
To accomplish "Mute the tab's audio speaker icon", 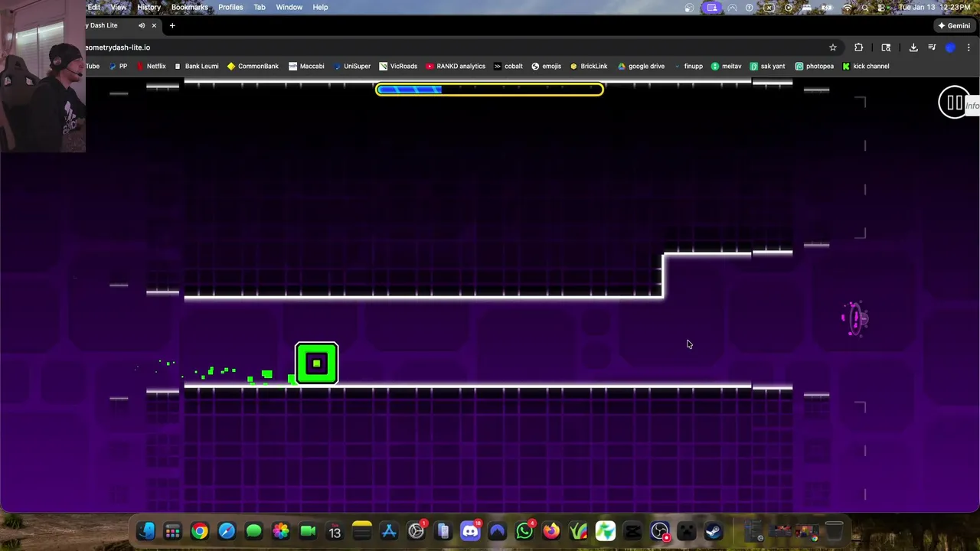I will click(x=142, y=25).
